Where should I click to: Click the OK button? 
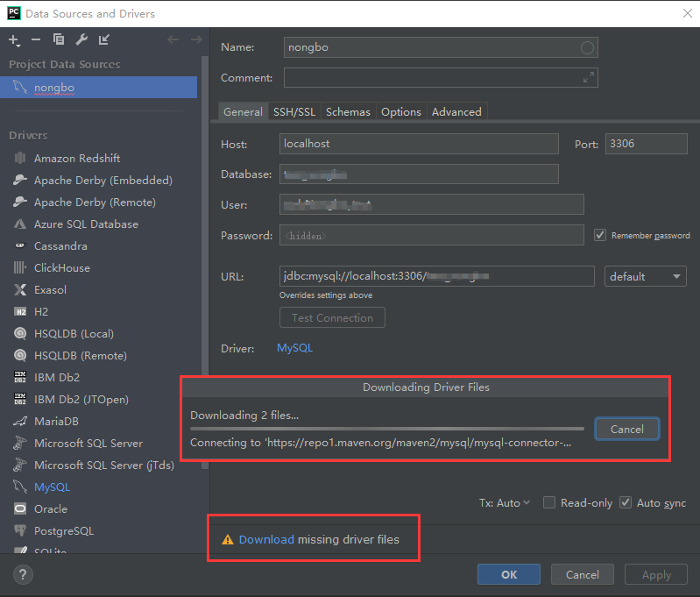pyautogui.click(x=508, y=574)
